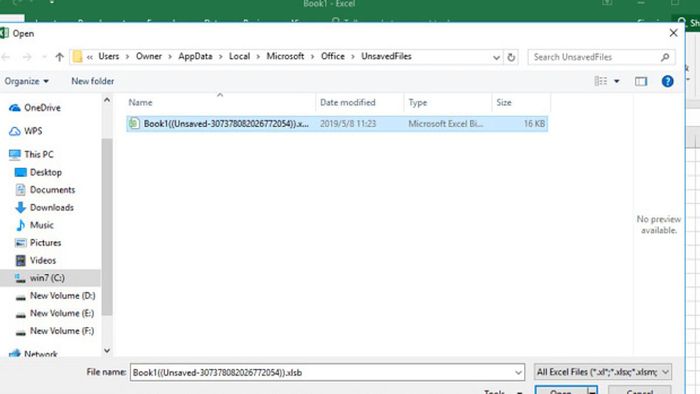Select the OneDrive cloud icon
Viewport: 700px width, 394px height.
(15, 108)
